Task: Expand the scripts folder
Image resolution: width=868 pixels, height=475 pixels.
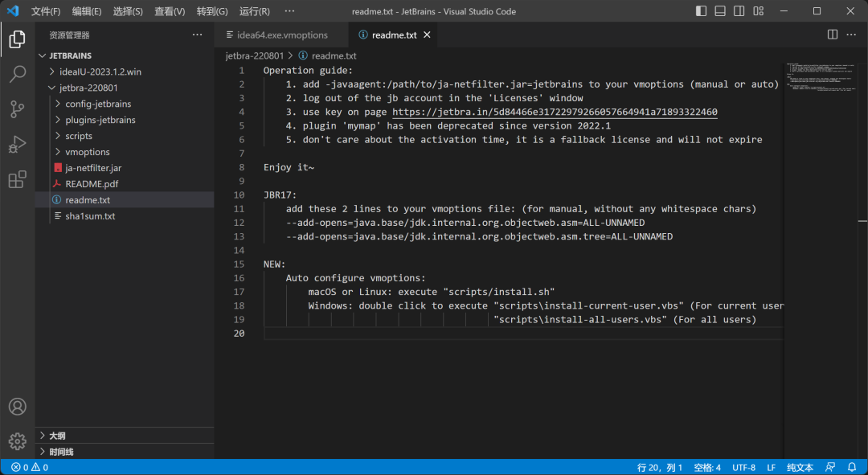Action: pyautogui.click(x=125, y=136)
